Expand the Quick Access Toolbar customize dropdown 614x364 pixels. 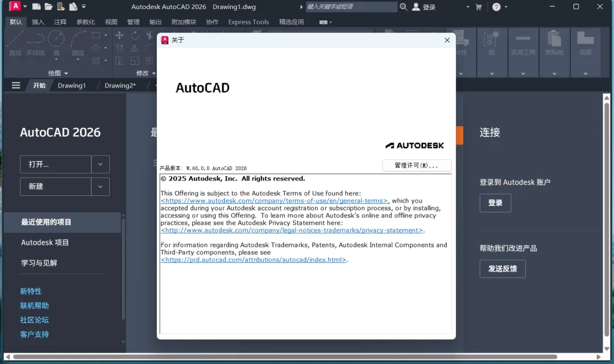pos(84,7)
